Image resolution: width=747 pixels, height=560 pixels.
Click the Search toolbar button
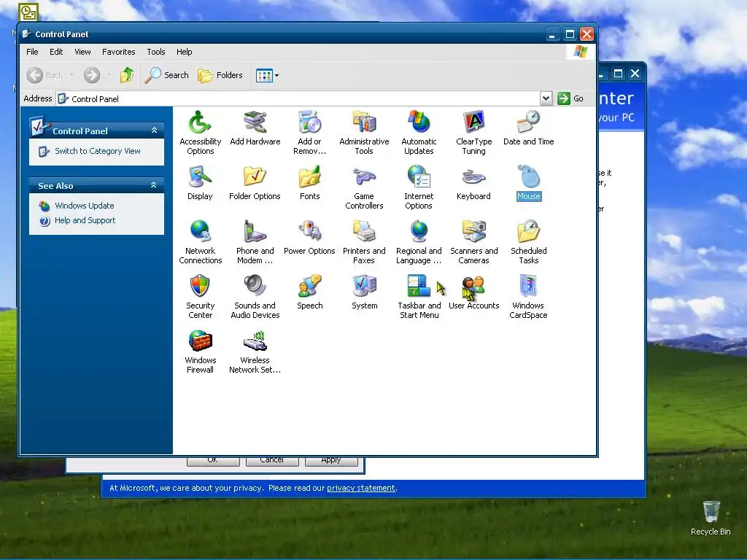pyautogui.click(x=167, y=75)
